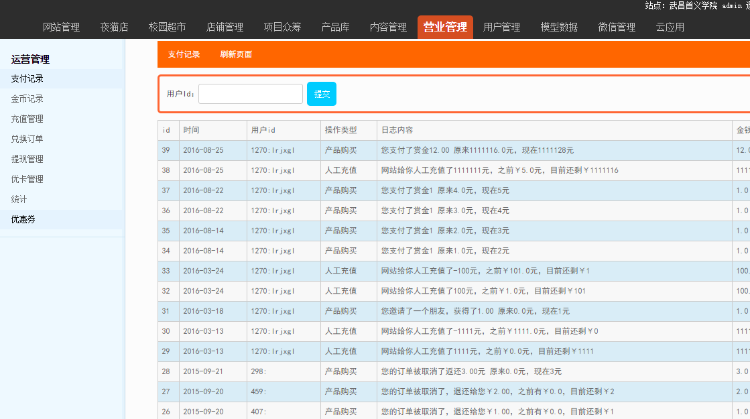The width and height of the screenshot is (750, 419).
Task: Select 支付记录 in the sidebar
Action: pos(27,78)
